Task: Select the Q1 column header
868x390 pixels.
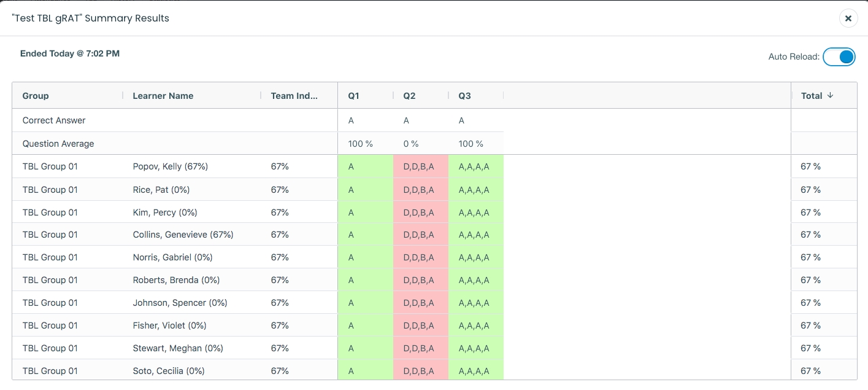Action: click(353, 96)
